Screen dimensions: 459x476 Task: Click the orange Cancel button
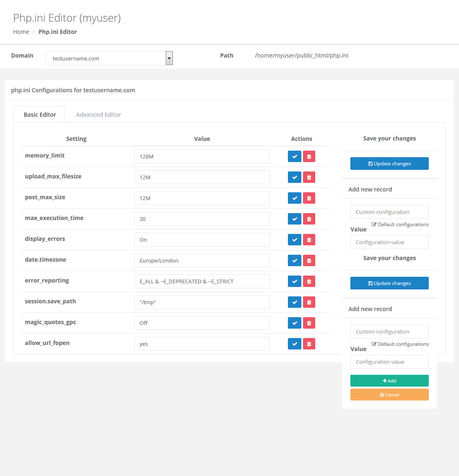[x=390, y=395]
